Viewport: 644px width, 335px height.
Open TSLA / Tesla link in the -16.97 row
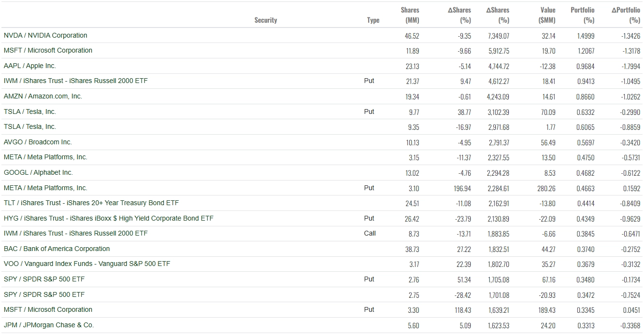pos(30,126)
